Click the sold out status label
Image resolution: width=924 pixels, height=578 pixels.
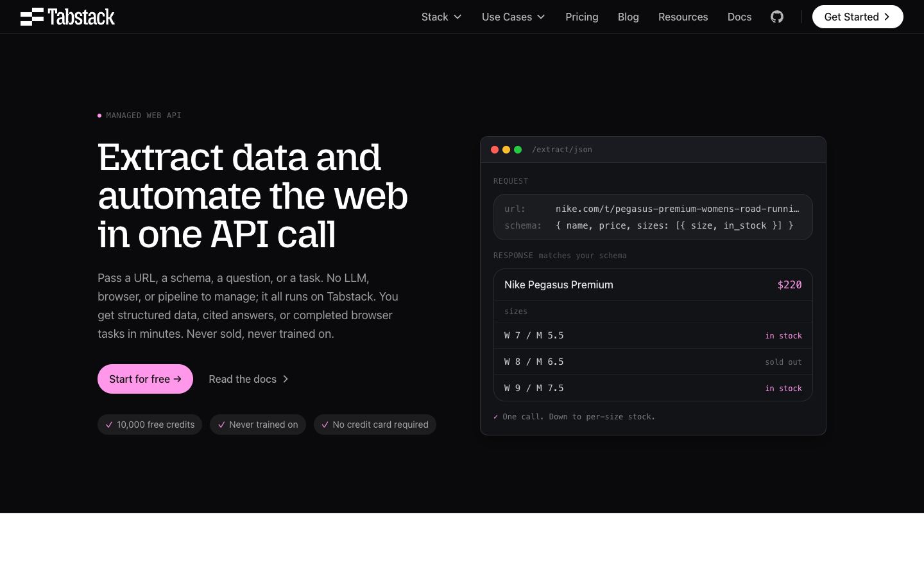coord(783,362)
